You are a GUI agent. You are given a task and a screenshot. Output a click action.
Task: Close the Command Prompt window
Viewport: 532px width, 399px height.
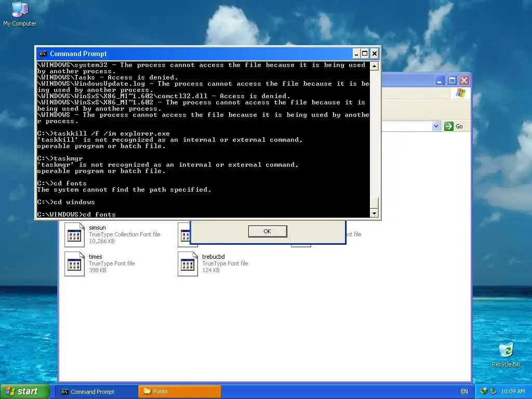tap(374, 54)
